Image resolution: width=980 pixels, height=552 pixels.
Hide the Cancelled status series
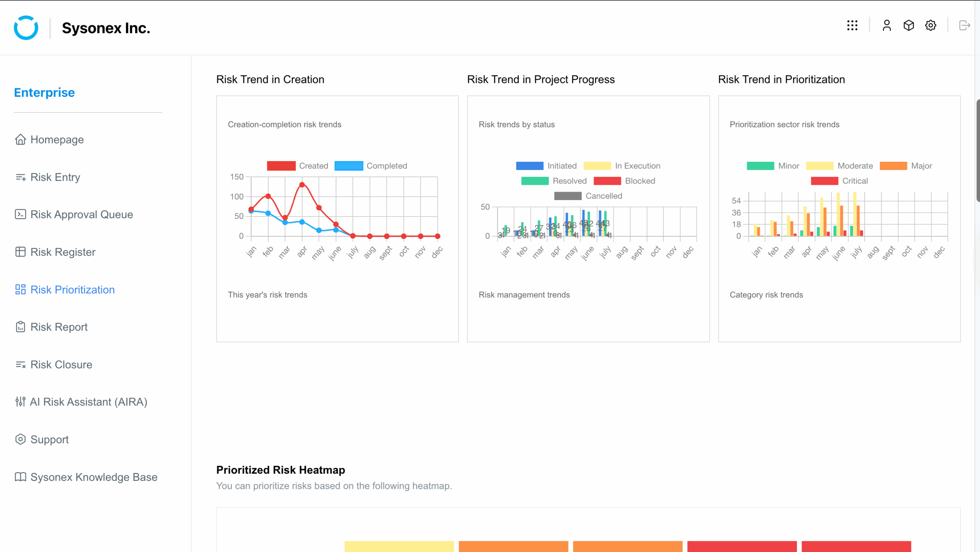[588, 196]
